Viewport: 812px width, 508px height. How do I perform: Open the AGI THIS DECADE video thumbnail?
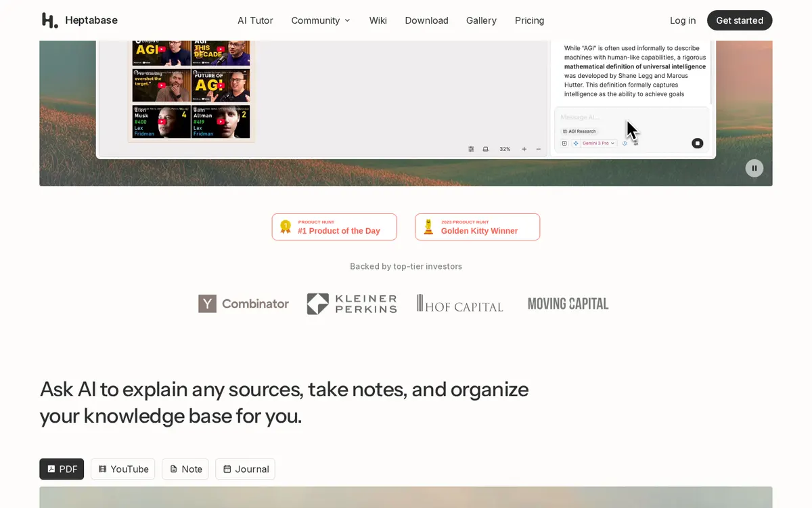pyautogui.click(x=221, y=53)
